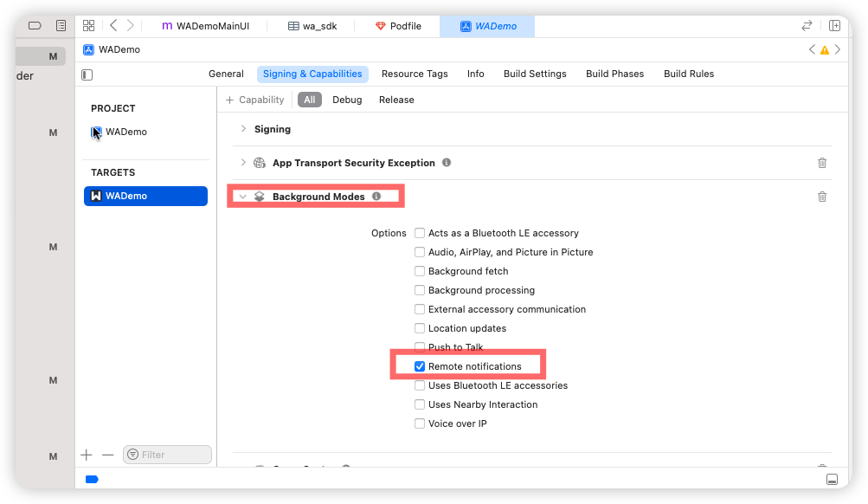Enable Audio, AirPlay, and Picture in Picture
868x504 pixels.
click(420, 252)
